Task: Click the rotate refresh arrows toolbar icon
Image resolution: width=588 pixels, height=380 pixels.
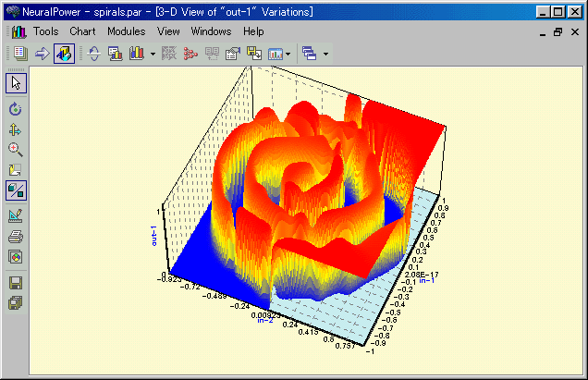Action: [93, 54]
